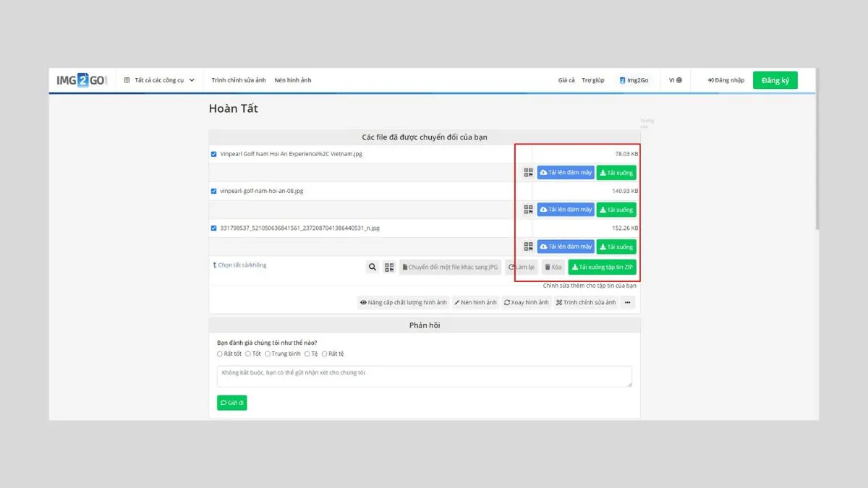Open the VI language selector

[675, 80]
